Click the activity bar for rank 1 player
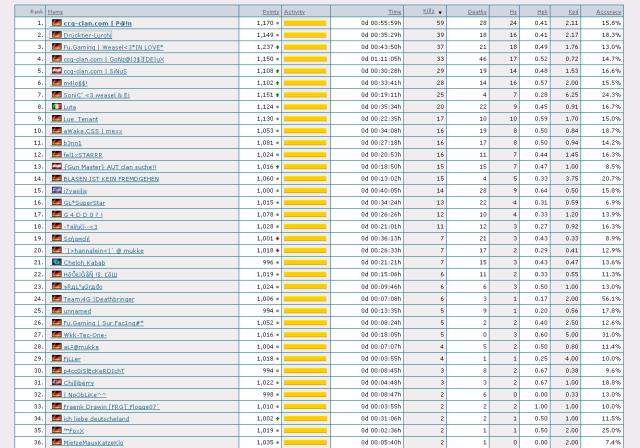This screenshot has height=448, width=640. click(x=305, y=22)
